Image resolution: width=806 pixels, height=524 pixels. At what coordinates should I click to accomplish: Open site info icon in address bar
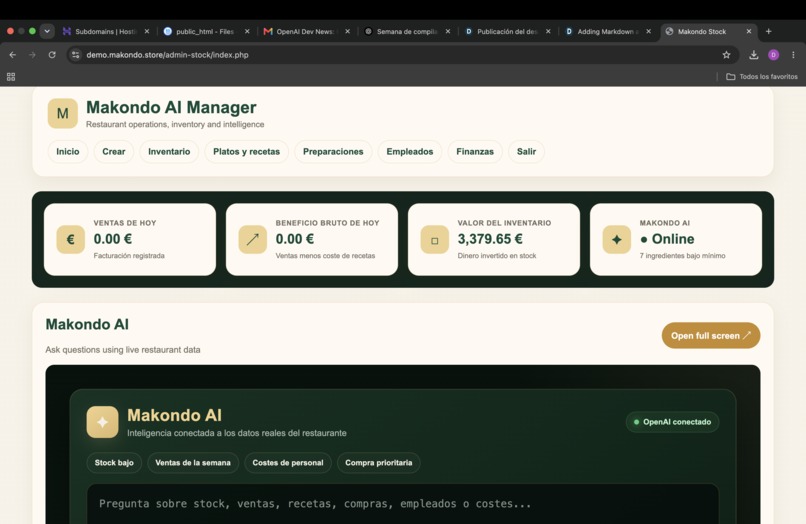click(76, 55)
